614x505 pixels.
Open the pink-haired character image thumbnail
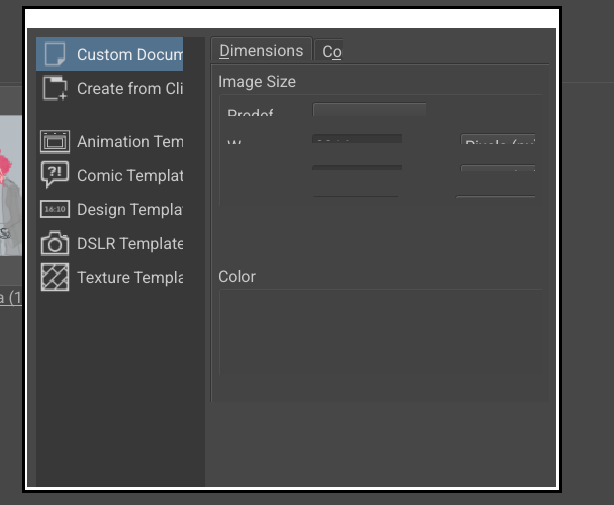[x=10, y=185]
